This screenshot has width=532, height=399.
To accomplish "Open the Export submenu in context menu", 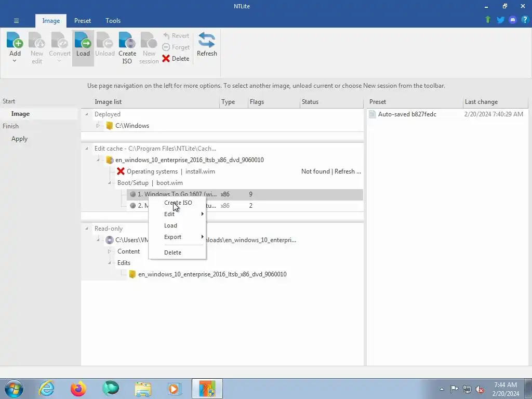I will (x=178, y=237).
